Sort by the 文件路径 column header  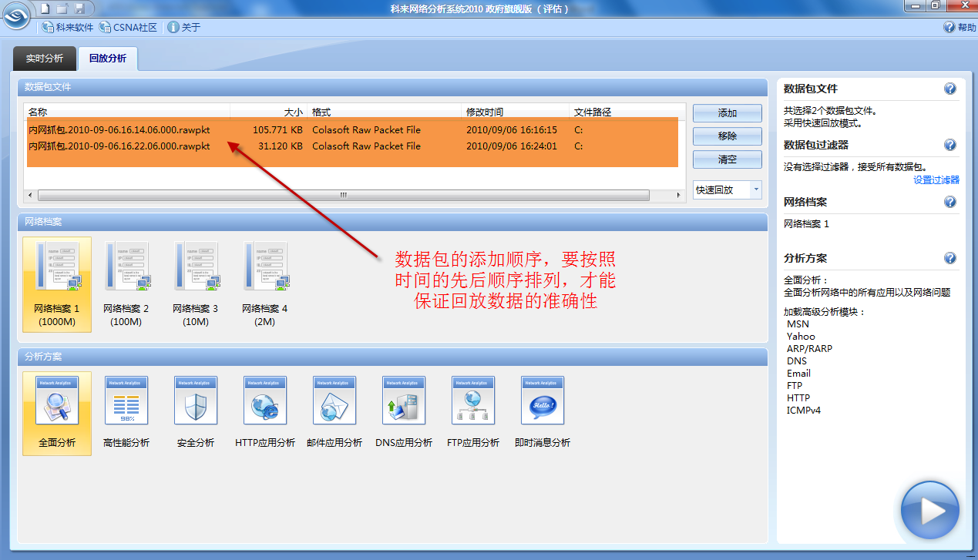tap(627, 112)
